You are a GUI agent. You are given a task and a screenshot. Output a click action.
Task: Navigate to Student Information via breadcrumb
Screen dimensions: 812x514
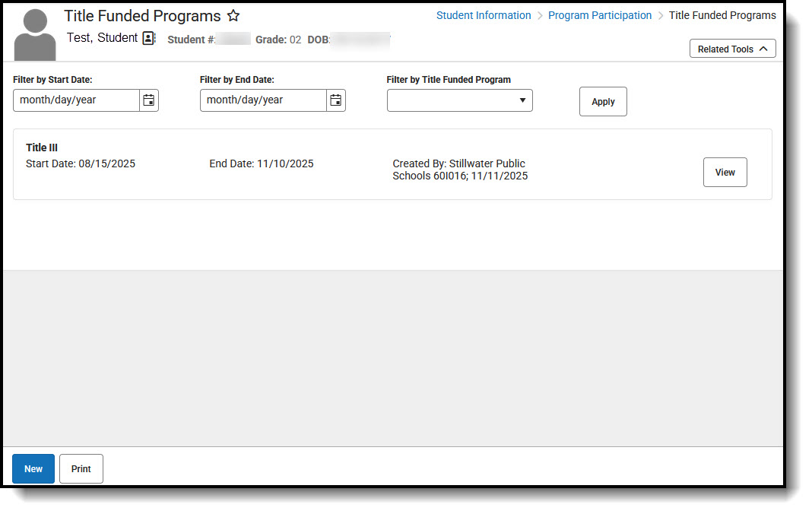point(484,15)
